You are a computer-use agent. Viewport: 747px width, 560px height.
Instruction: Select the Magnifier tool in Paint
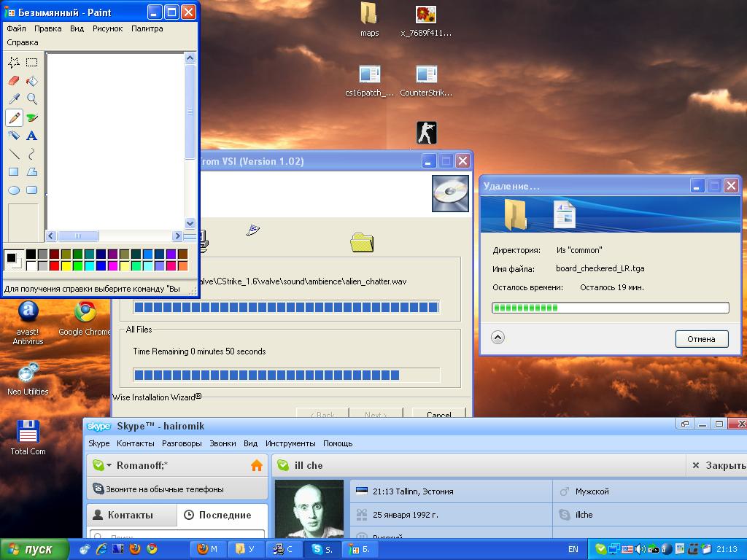tap(32, 98)
